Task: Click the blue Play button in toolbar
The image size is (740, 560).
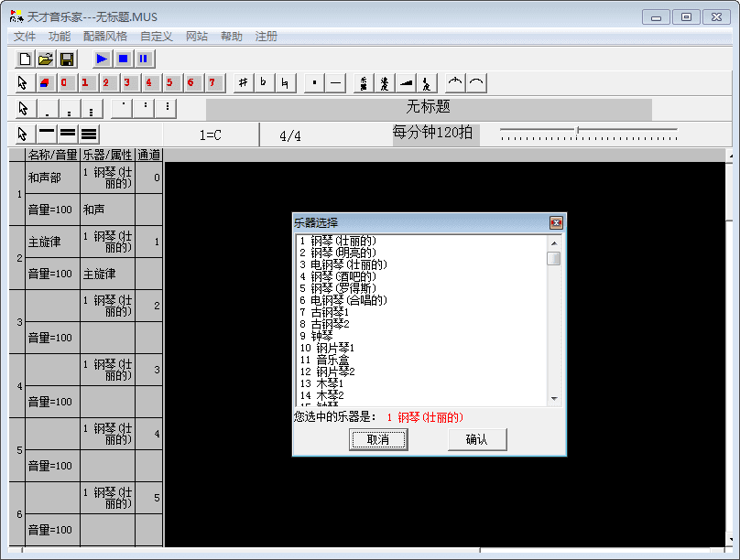Action: pos(102,59)
